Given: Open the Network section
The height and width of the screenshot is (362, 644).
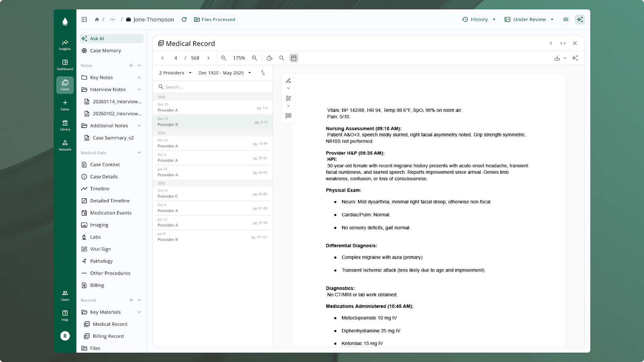Looking at the screenshot, I should pos(65,145).
